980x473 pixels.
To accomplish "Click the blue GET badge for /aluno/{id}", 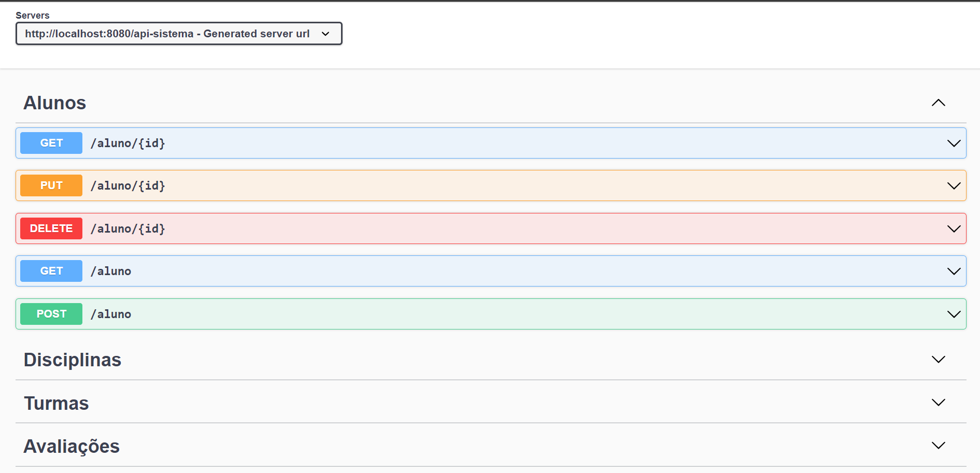I will (x=51, y=143).
